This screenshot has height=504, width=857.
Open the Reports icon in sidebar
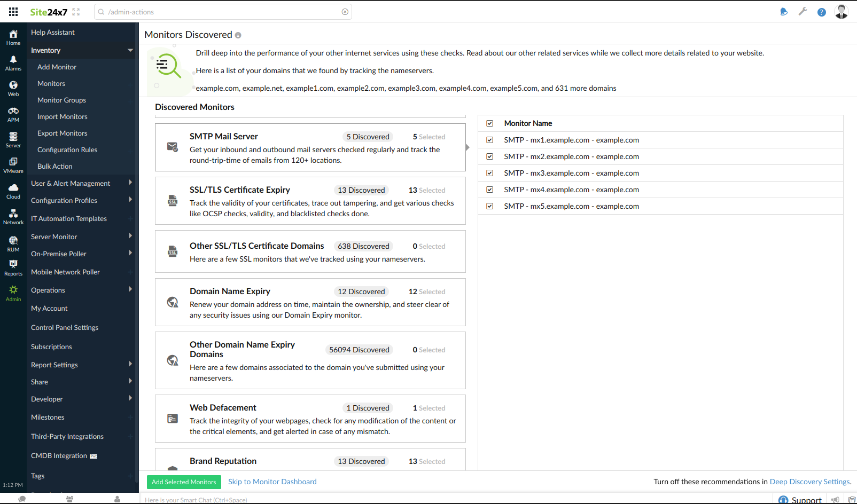13,267
